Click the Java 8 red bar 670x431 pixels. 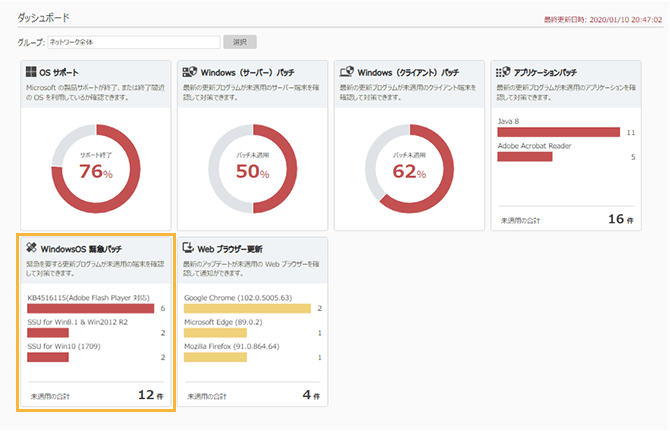[x=558, y=132]
